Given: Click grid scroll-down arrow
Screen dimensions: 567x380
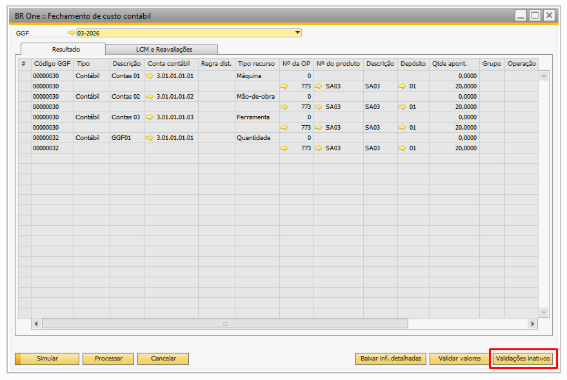Looking at the screenshot, I should [543, 312].
